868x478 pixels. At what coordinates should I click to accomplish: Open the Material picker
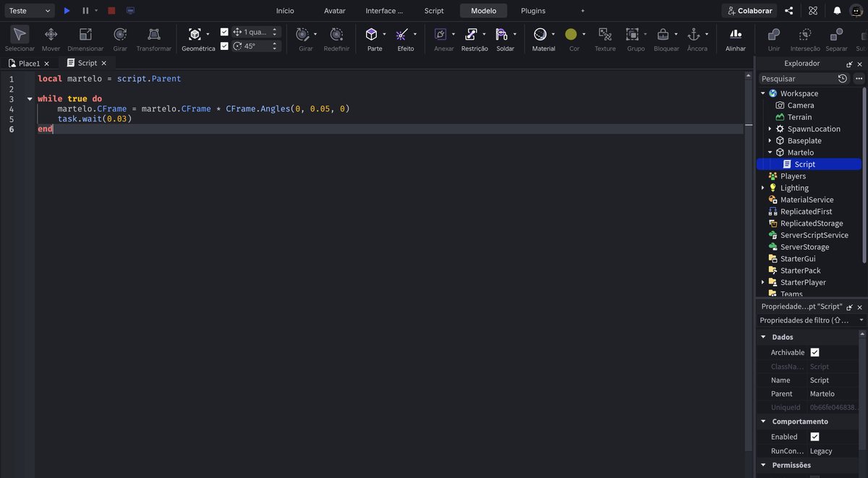coord(540,34)
